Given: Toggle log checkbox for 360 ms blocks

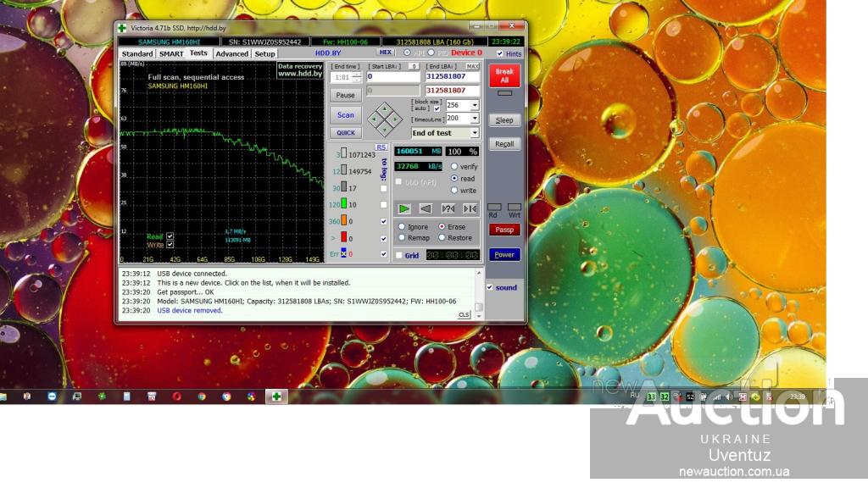Looking at the screenshot, I should [x=384, y=221].
